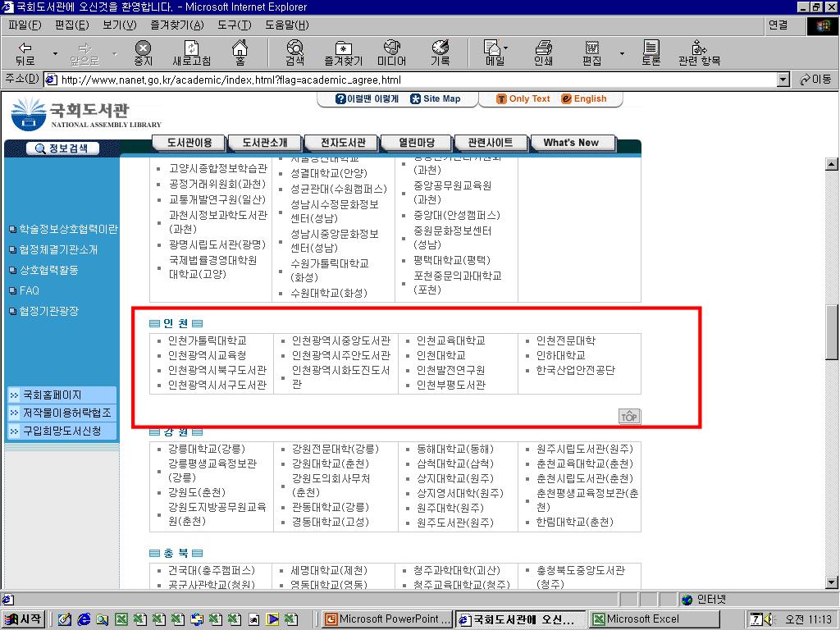Open the Search (검색) toolbar icon
The width and height of the screenshot is (840, 630).
(294, 53)
